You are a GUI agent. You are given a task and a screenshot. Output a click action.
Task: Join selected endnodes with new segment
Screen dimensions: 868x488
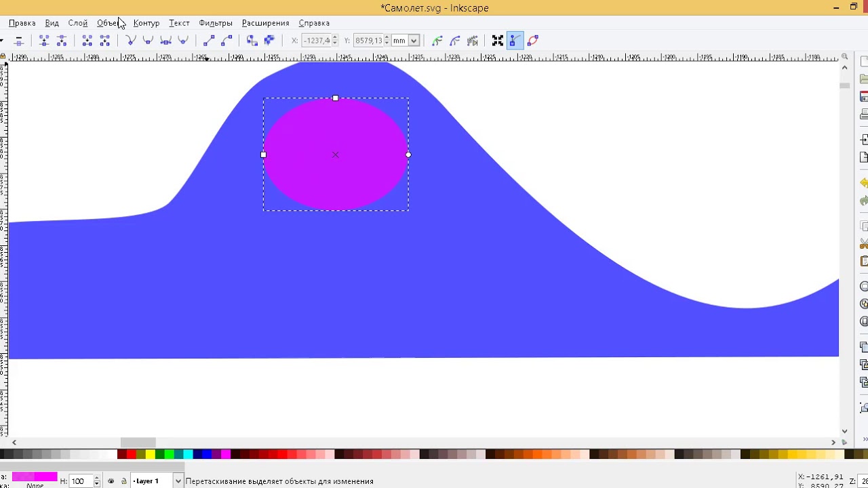(87, 41)
